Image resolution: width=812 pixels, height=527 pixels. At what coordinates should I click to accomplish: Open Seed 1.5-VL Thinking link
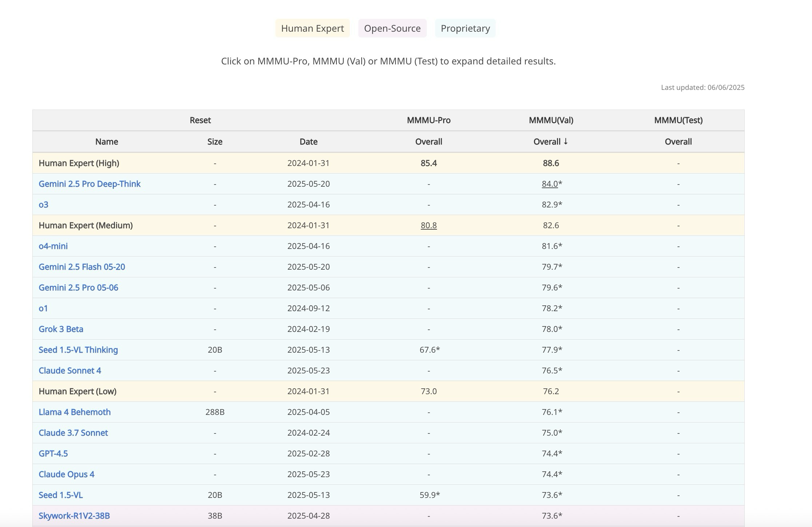click(78, 350)
